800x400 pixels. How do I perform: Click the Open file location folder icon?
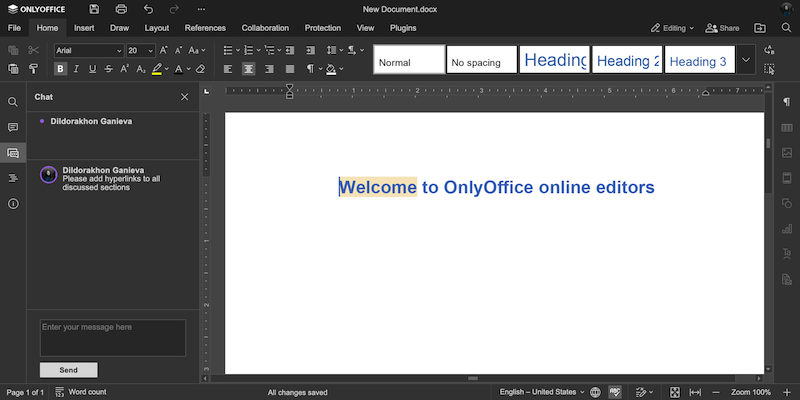(759, 28)
